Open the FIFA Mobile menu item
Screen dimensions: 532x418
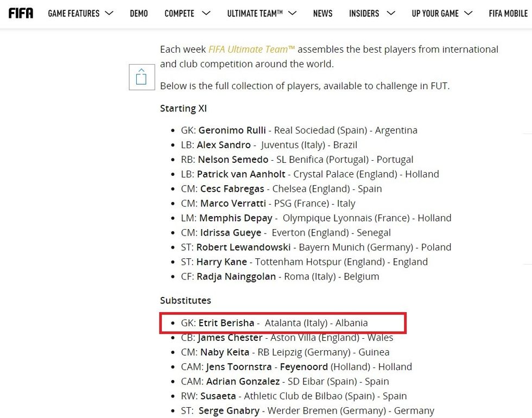pyautogui.click(x=508, y=13)
